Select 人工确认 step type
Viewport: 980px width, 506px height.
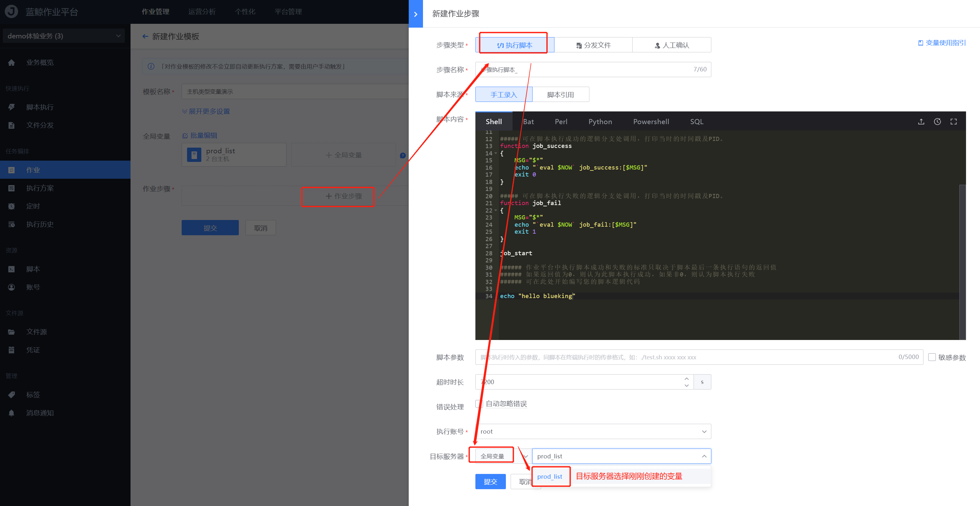[672, 45]
